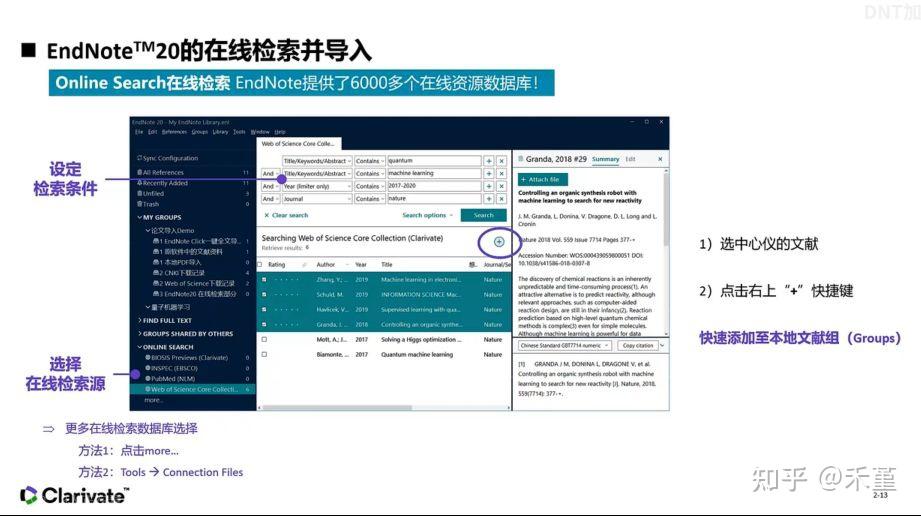Collapse the 论文导入Demo group set

click(x=148, y=230)
